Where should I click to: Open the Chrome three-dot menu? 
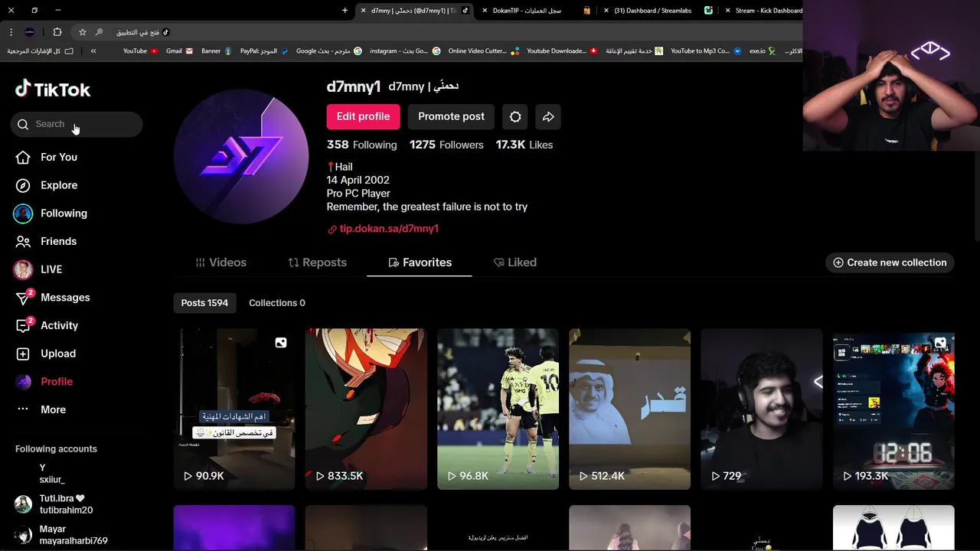click(x=11, y=32)
